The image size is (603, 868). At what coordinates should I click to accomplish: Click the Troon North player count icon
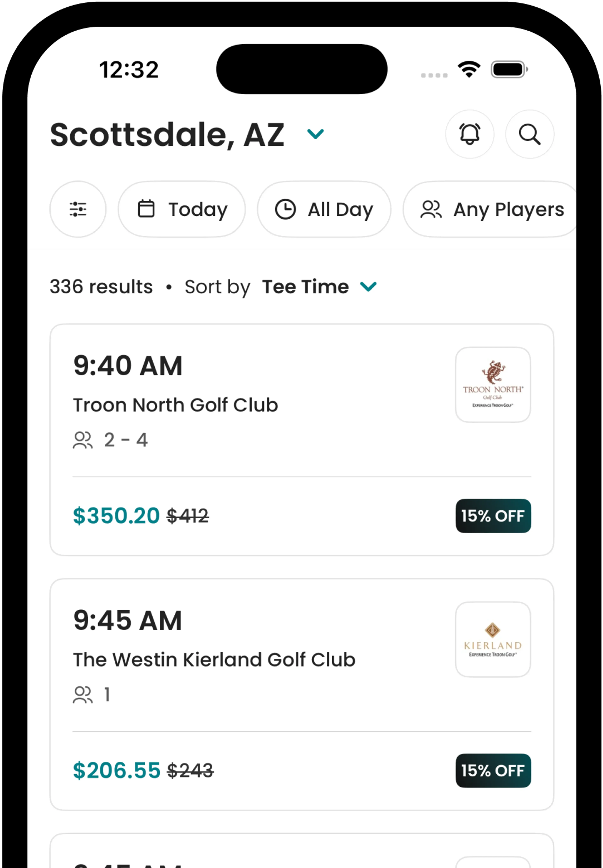pos(83,440)
